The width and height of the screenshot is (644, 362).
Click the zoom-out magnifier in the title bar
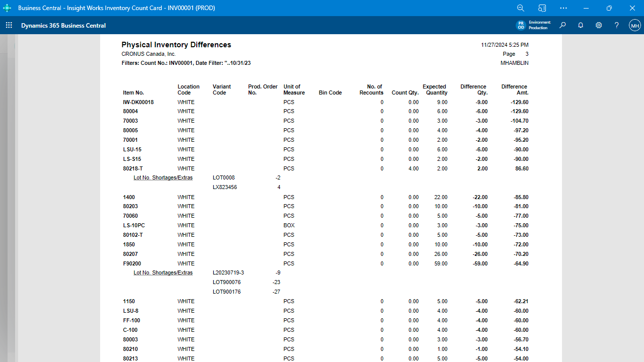click(521, 8)
